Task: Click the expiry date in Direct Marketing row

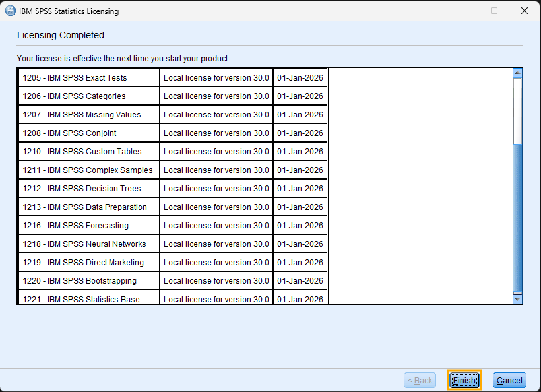Action: pyautogui.click(x=300, y=262)
